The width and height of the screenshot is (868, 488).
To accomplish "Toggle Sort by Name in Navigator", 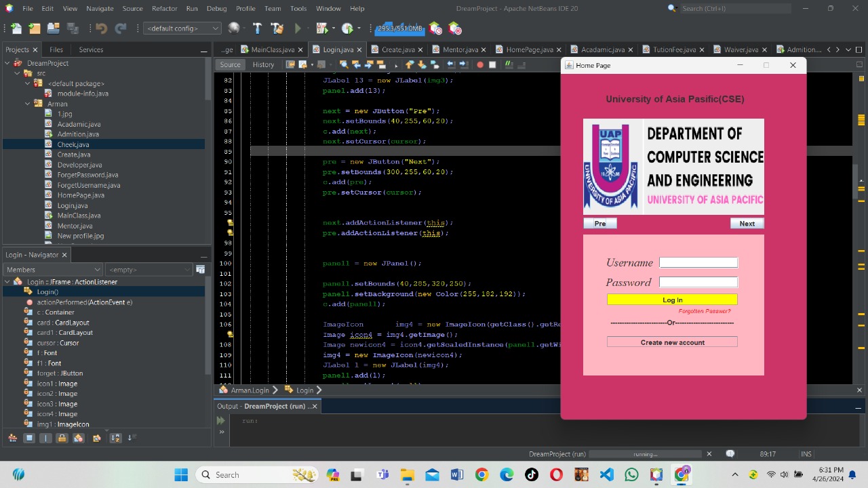I will point(115,438).
